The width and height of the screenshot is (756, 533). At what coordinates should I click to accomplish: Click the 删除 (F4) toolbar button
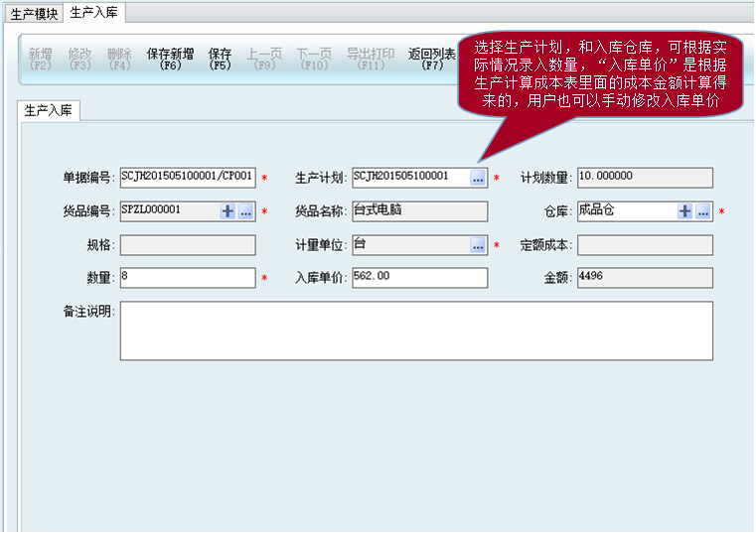[119, 59]
